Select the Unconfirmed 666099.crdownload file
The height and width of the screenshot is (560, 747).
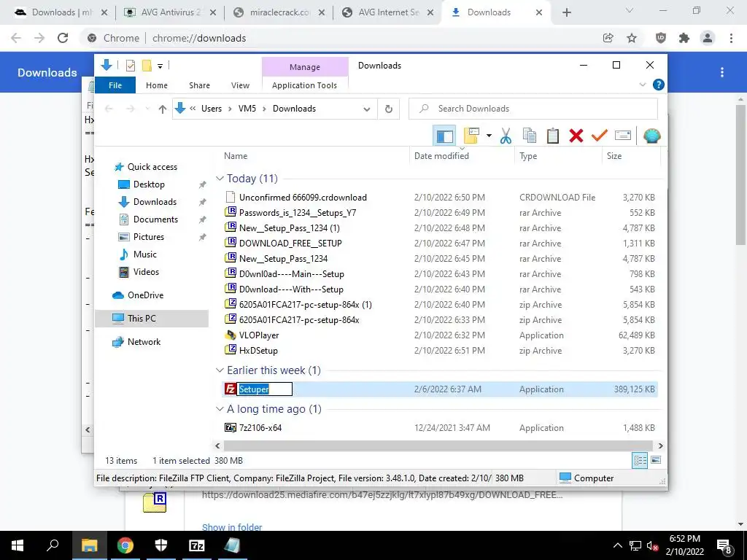(x=303, y=198)
